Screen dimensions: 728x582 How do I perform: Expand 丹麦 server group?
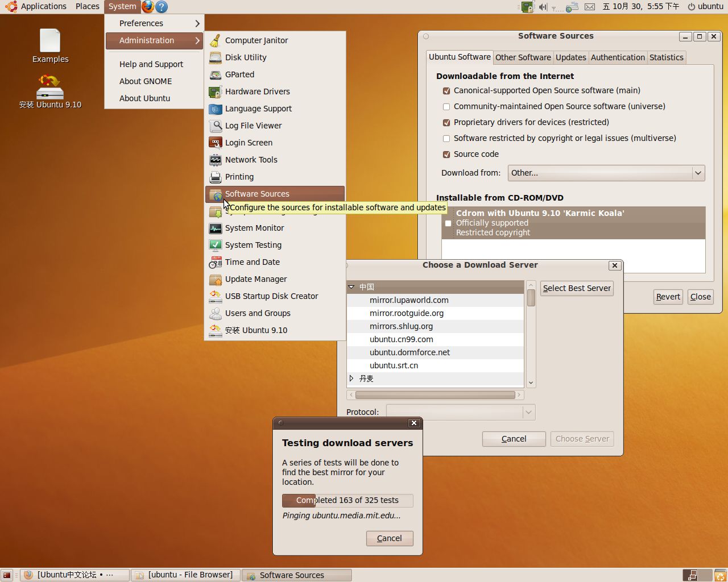pos(351,379)
